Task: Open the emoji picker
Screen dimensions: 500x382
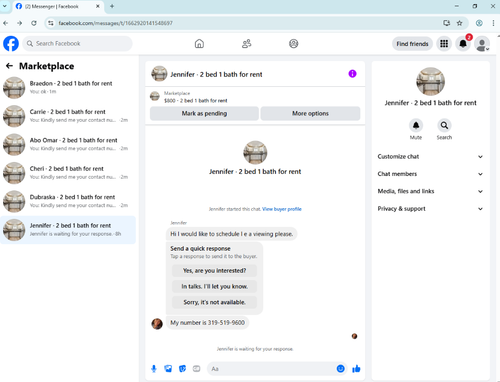Action: click(x=340, y=369)
